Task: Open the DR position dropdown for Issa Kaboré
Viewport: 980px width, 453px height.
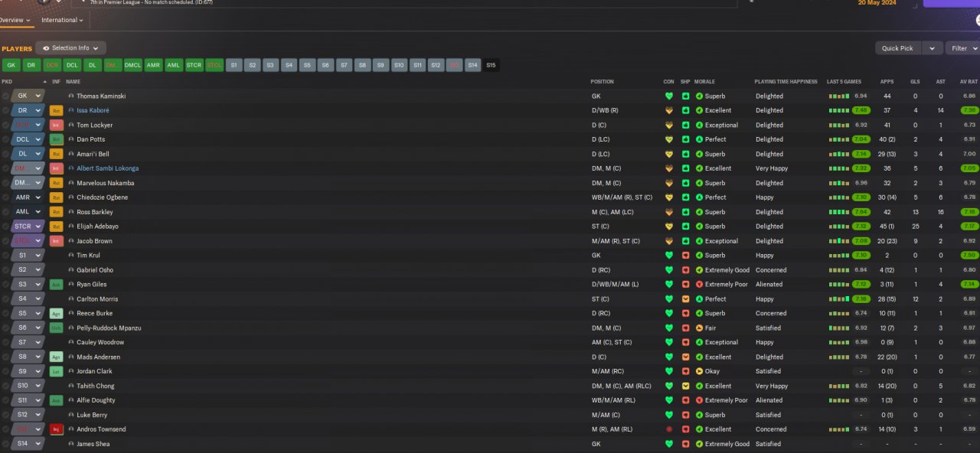Action: (x=28, y=110)
